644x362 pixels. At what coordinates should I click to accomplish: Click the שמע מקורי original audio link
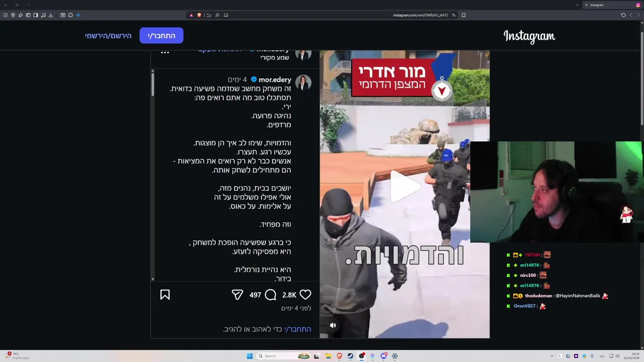pyautogui.click(x=275, y=57)
